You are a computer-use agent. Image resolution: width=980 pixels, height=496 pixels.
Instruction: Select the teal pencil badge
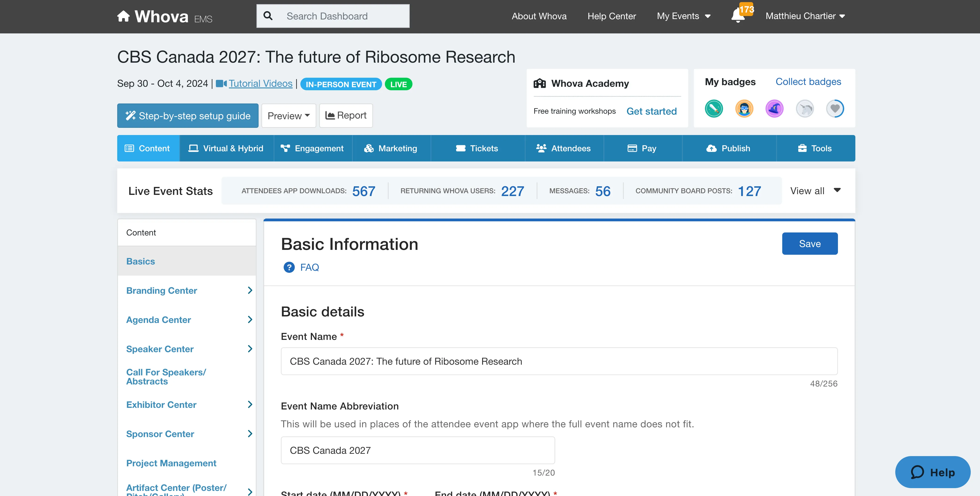click(714, 109)
